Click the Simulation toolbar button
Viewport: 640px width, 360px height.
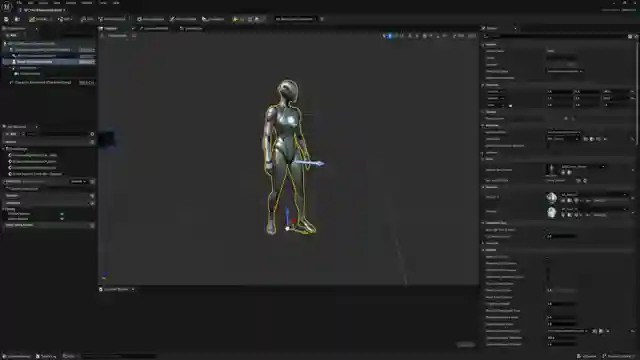[213, 19]
